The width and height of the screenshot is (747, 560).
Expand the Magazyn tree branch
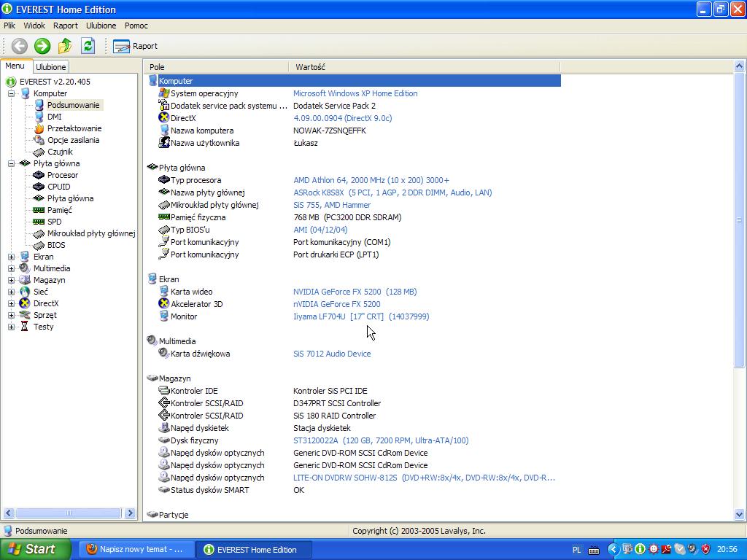point(11,280)
